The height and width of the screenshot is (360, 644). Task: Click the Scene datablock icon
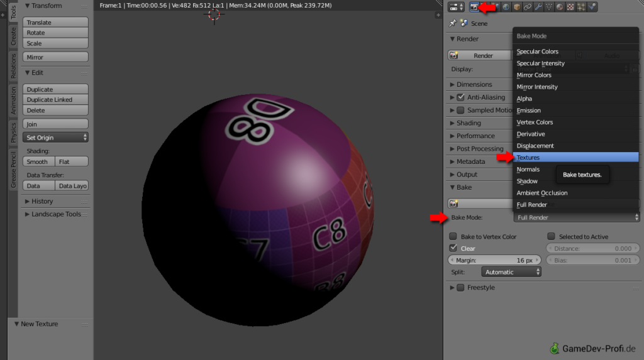pyautogui.click(x=464, y=23)
